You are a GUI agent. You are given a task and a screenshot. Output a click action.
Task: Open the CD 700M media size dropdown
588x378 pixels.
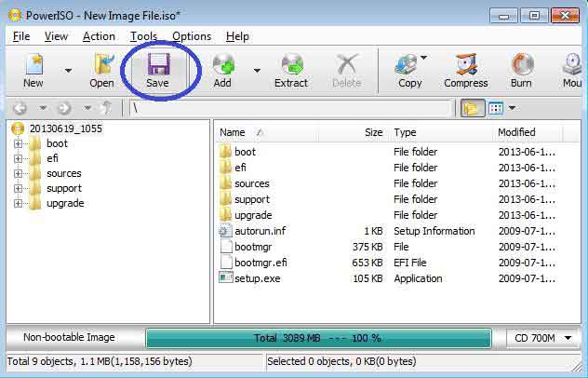[x=543, y=338]
